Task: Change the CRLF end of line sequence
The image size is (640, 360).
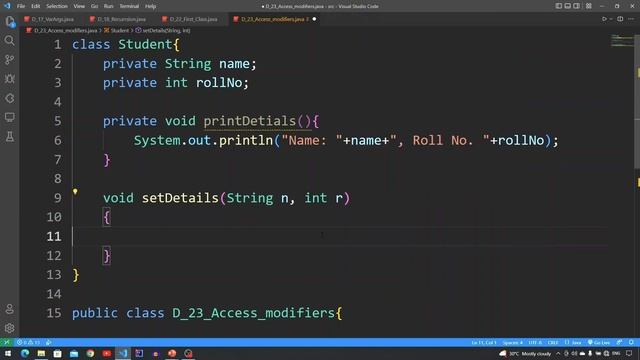Action: click(553, 342)
